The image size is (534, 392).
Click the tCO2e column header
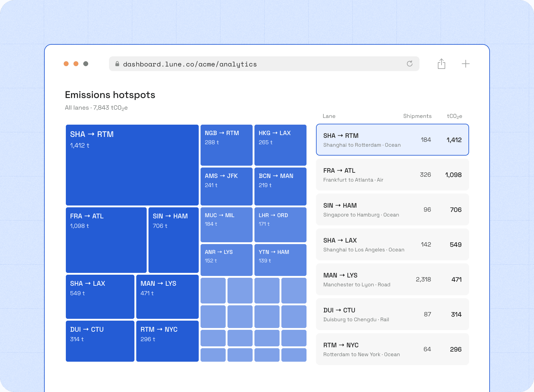[454, 116]
